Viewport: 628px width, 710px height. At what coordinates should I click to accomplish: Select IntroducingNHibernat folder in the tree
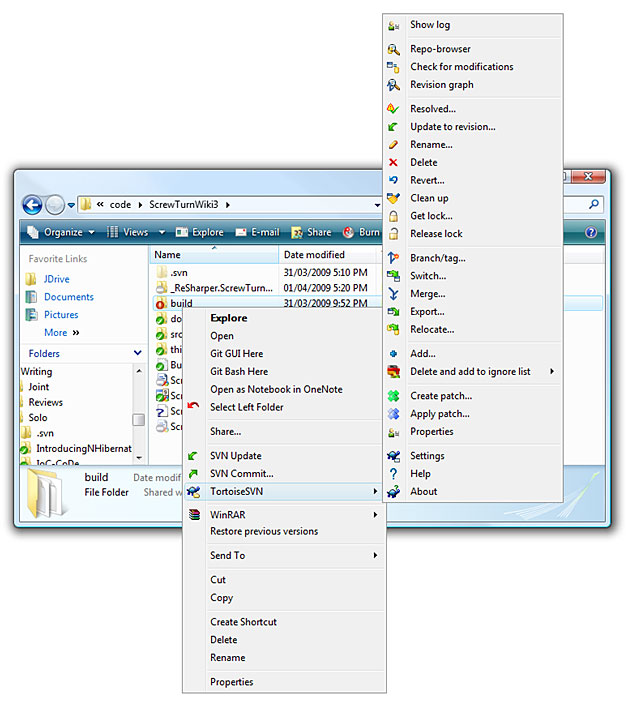[x=84, y=449]
